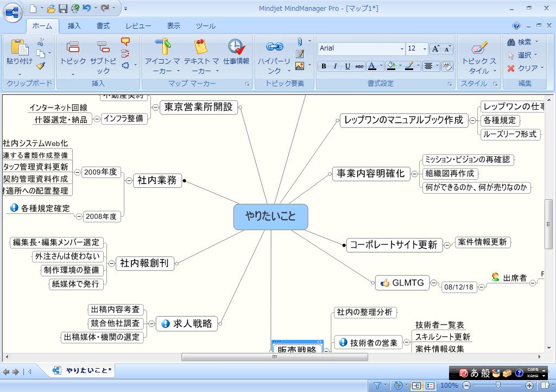Insert a new topic with トピック icon
556x392 pixels.
[73, 49]
